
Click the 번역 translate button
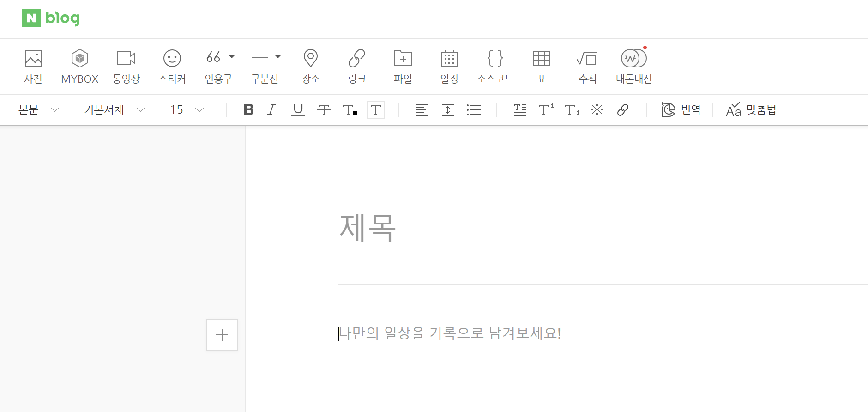pos(681,110)
